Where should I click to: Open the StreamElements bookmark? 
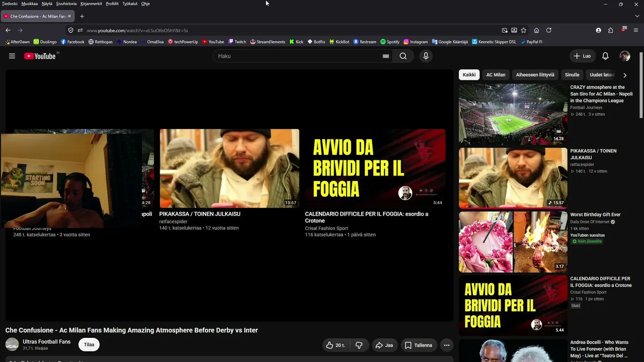pos(268,42)
